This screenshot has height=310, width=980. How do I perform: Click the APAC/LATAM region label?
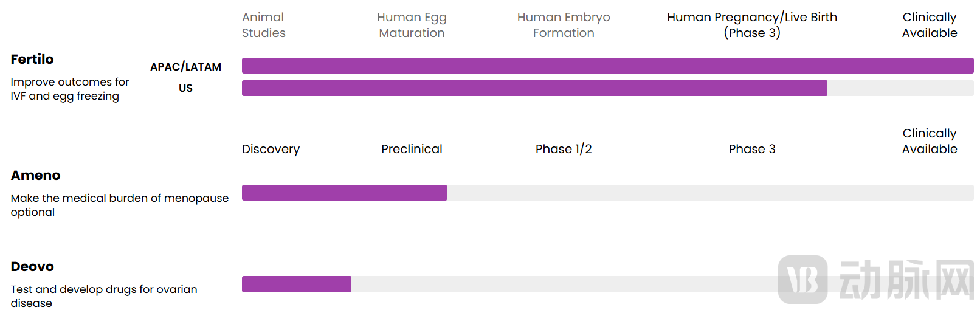point(185,67)
